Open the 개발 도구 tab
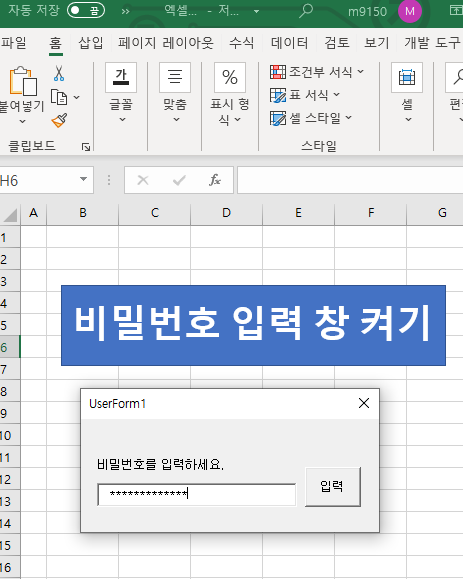This screenshot has width=463, height=579. [x=432, y=42]
